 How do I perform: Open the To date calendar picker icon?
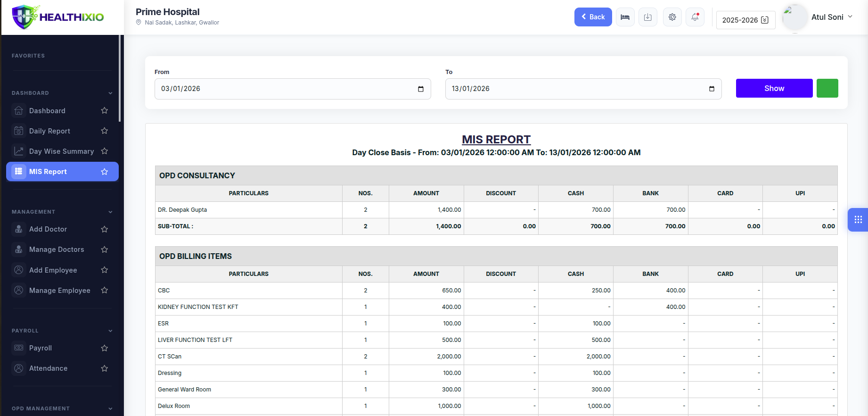tap(712, 89)
